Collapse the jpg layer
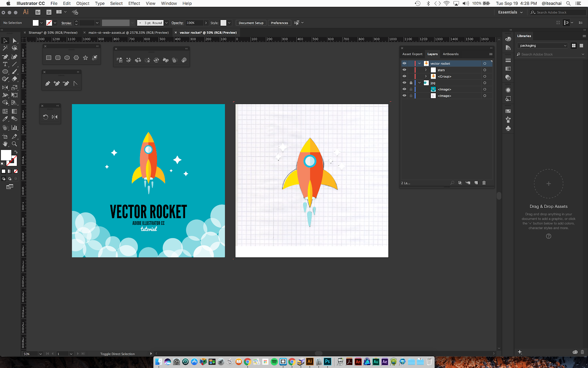 pyautogui.click(x=419, y=83)
